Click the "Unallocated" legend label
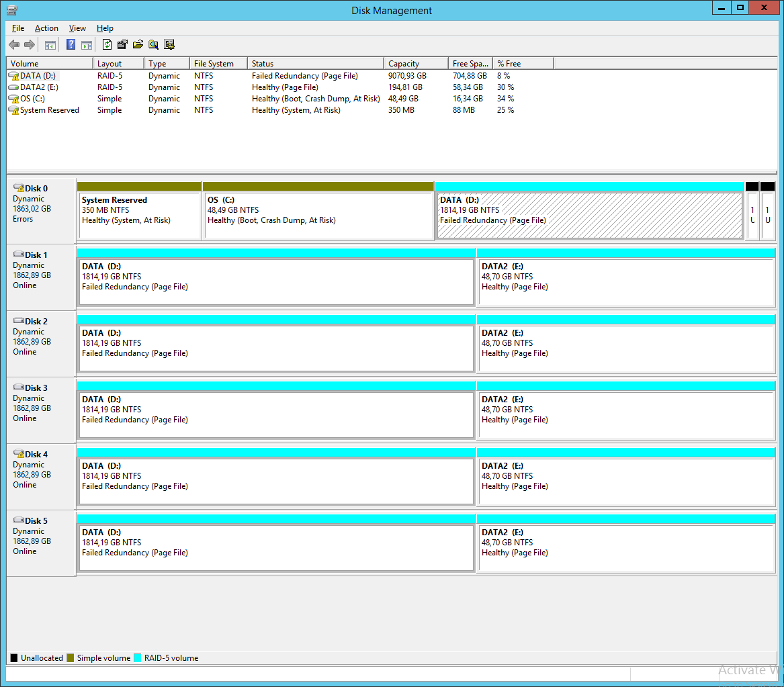This screenshot has width=784, height=687. pyautogui.click(x=42, y=658)
